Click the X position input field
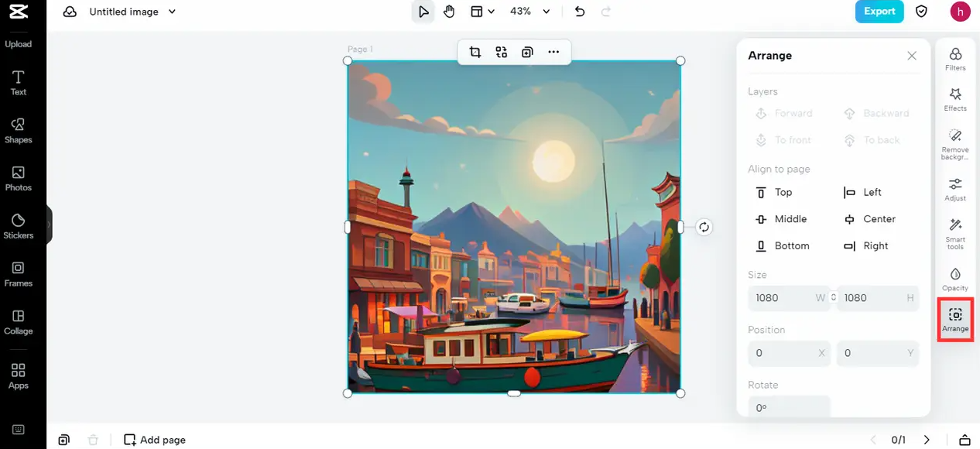This screenshot has width=980, height=449. (x=789, y=353)
